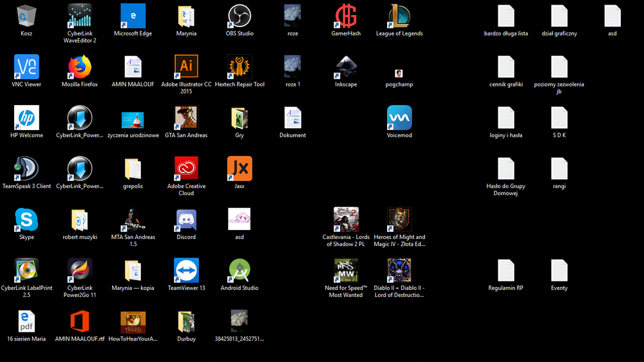The height and width of the screenshot is (362, 644).
Task: Launch Voicemod
Action: pos(399,118)
